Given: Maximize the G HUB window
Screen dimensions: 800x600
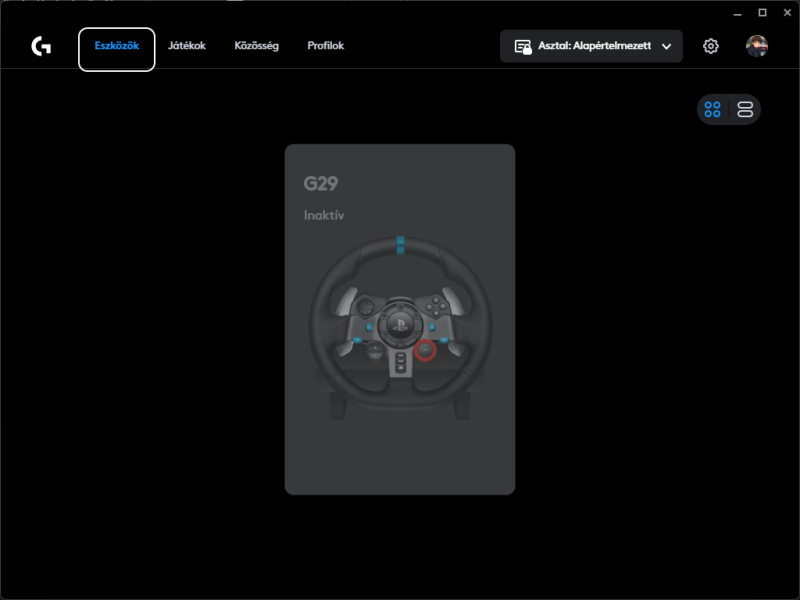Looking at the screenshot, I should click(x=762, y=13).
